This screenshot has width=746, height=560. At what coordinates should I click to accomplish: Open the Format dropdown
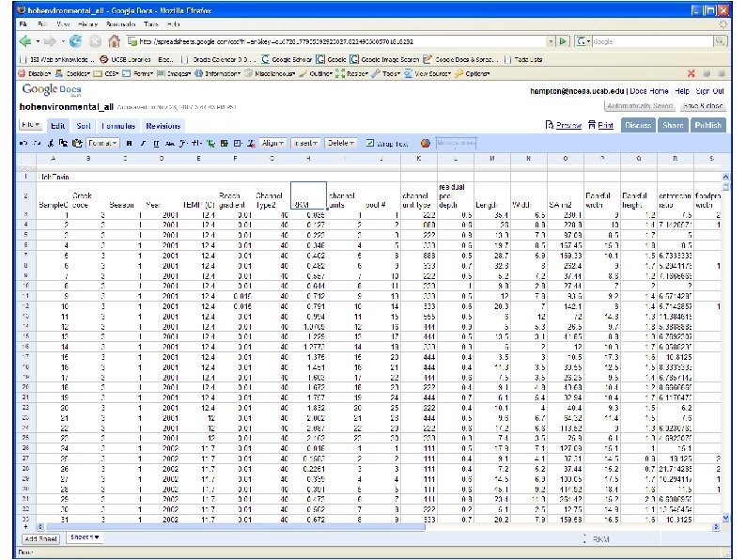tap(101, 144)
